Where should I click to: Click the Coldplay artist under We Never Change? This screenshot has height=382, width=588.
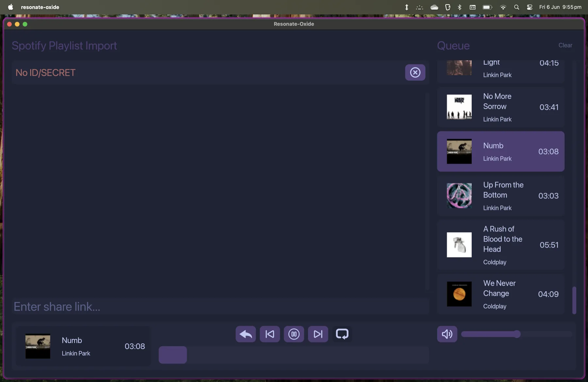[495, 306]
